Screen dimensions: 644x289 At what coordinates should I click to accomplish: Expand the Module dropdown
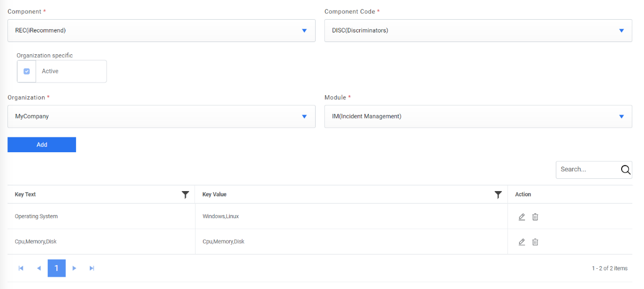pyautogui.click(x=621, y=117)
